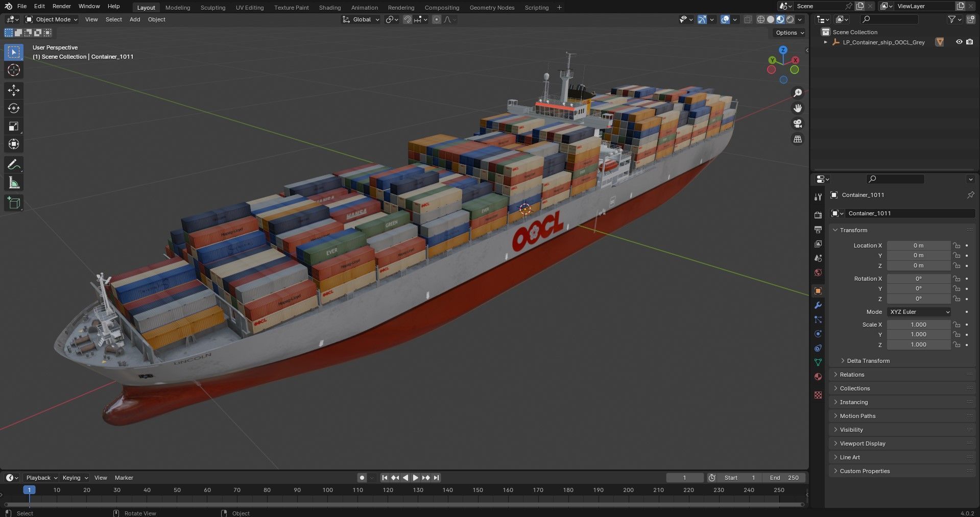The height and width of the screenshot is (517, 980).
Task: Open Global transform orientation dropdown
Action: [361, 19]
